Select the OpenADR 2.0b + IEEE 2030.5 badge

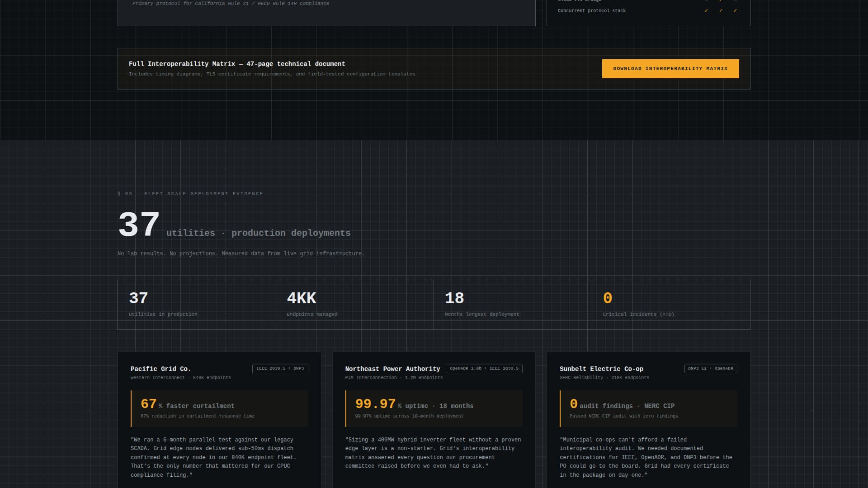pyautogui.click(x=484, y=368)
